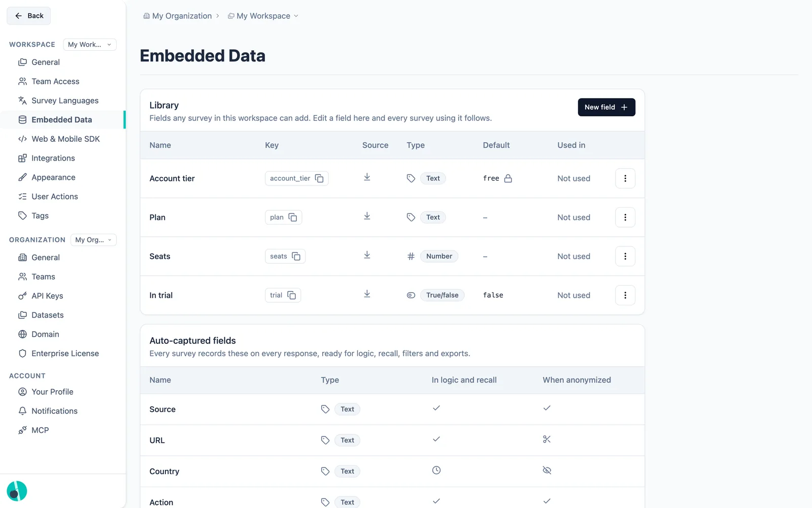Click the plus icon in New field button
The image size is (812, 508).
[x=624, y=107]
